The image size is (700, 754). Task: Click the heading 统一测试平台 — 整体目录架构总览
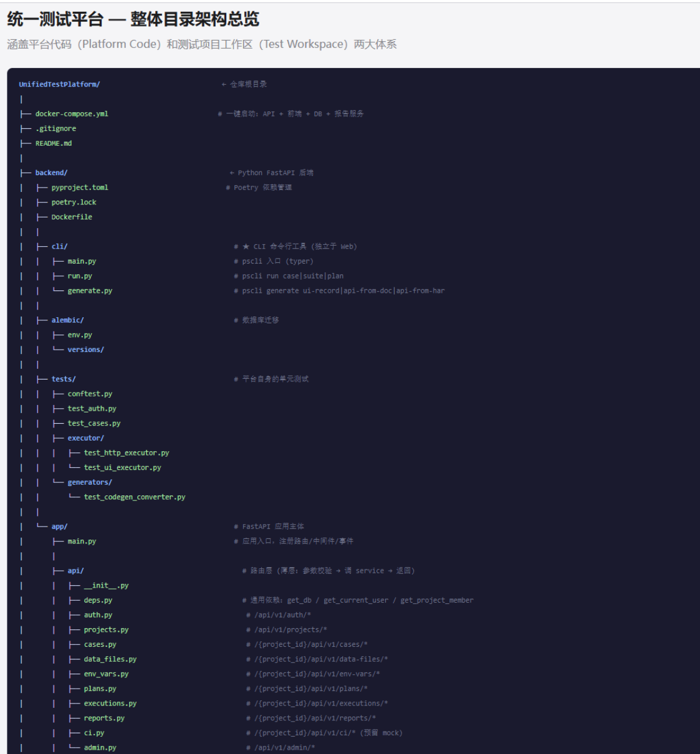[x=133, y=19]
